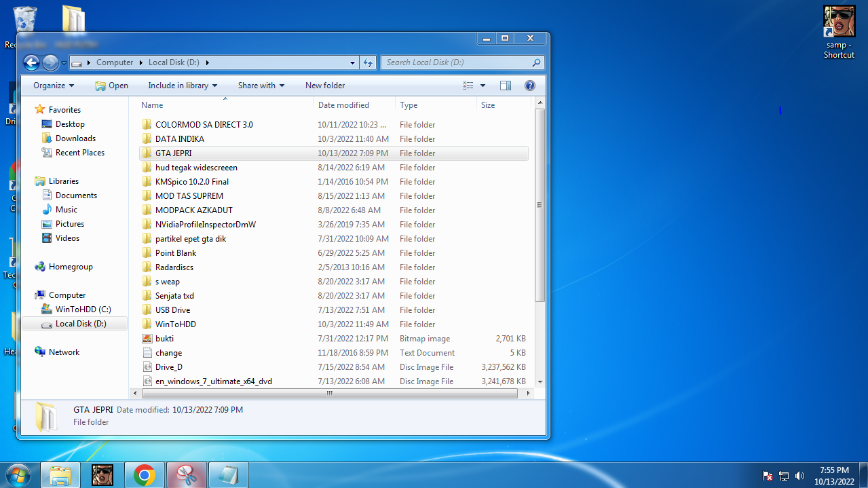Viewport: 868px width, 488px height.
Task: Select the NVidiaProfileInspectorDmW folder icon
Action: click(147, 225)
